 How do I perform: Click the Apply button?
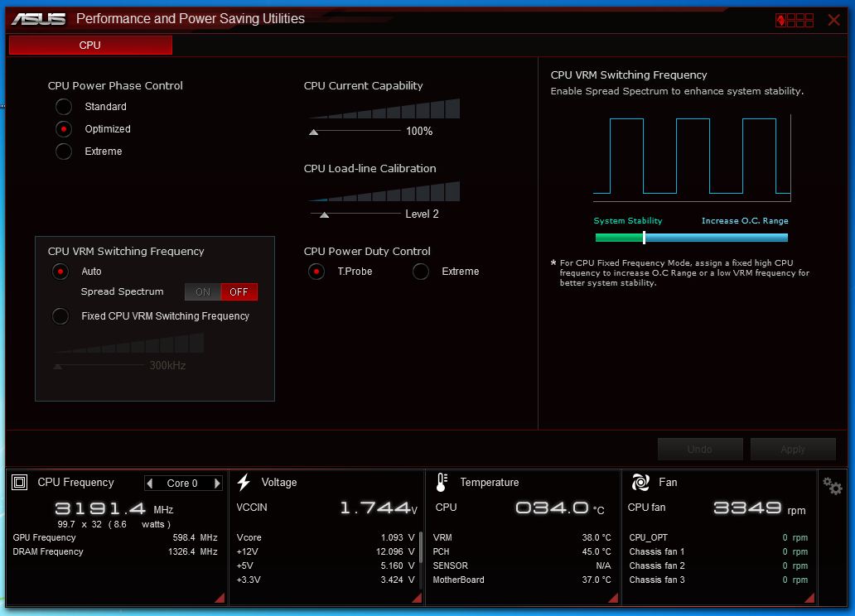793,450
